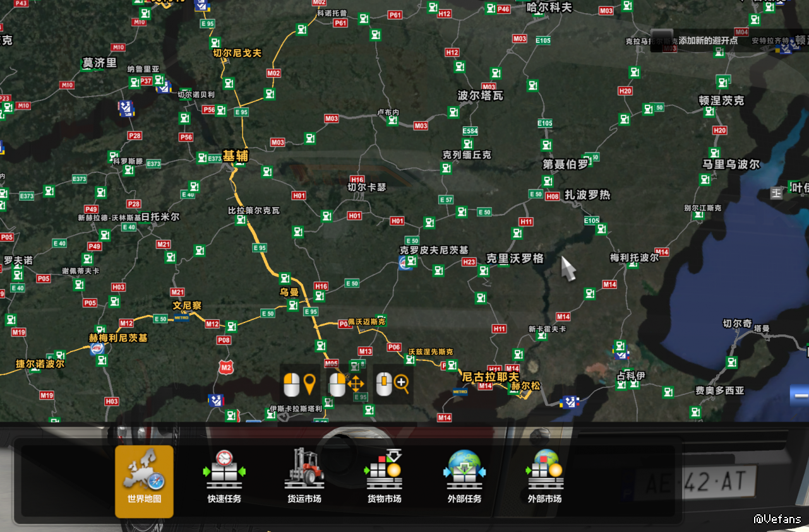Click the green service icon below 谢佩蒂夫卡

[79, 285]
